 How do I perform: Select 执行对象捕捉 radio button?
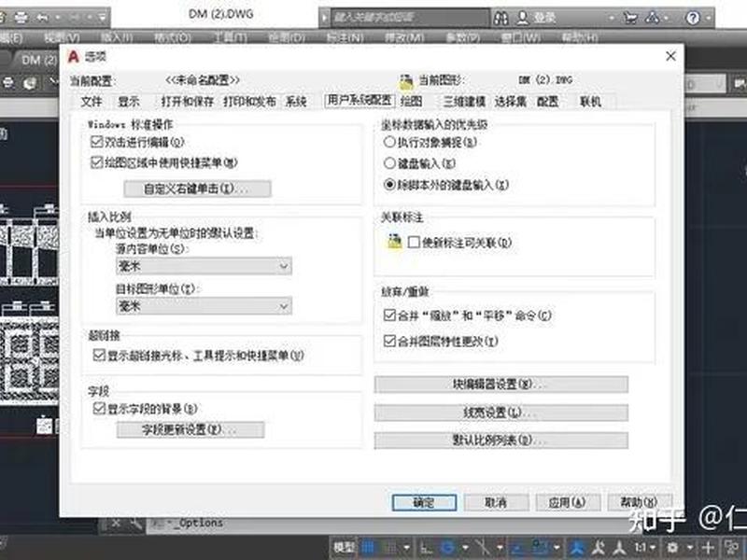[x=389, y=142]
